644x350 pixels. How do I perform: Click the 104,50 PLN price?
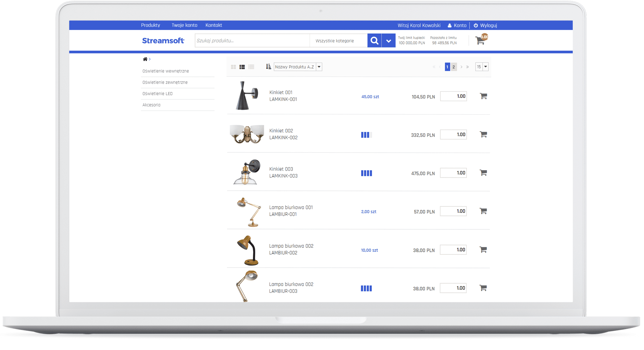coord(423,97)
